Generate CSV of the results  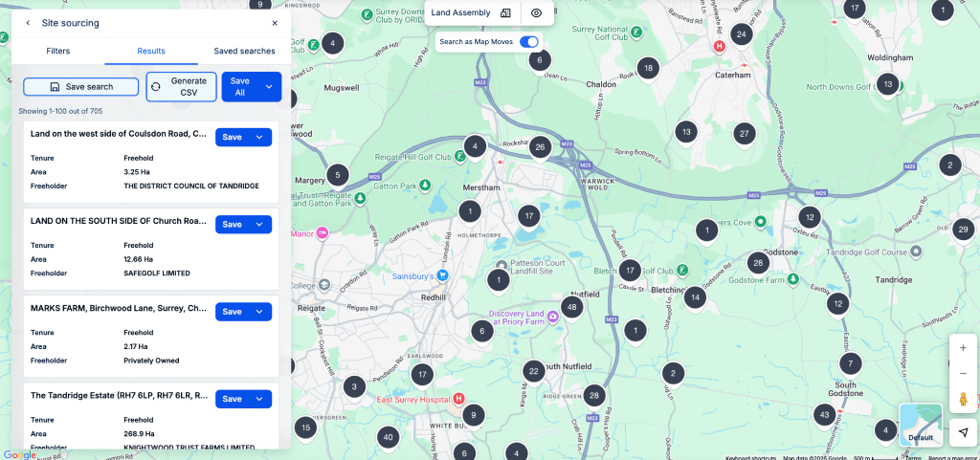181,87
